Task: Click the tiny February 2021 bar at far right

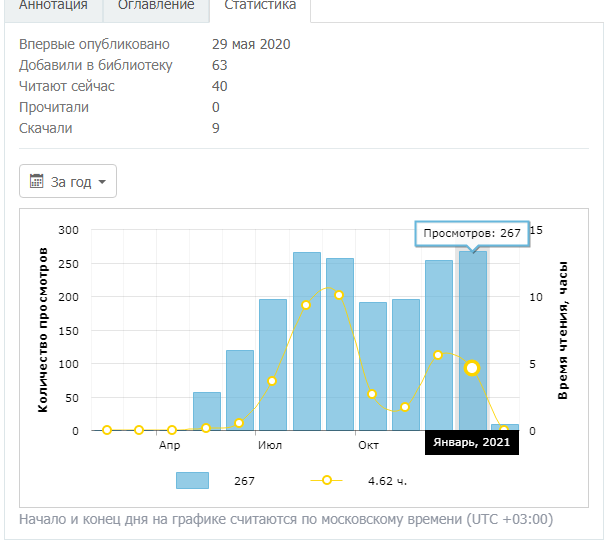Action: click(505, 427)
